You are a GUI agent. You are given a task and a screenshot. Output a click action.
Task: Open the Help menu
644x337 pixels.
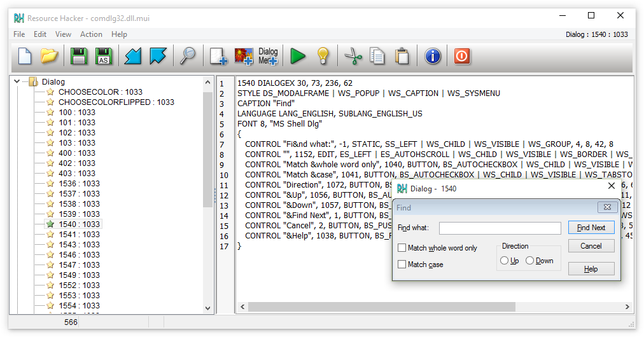119,34
